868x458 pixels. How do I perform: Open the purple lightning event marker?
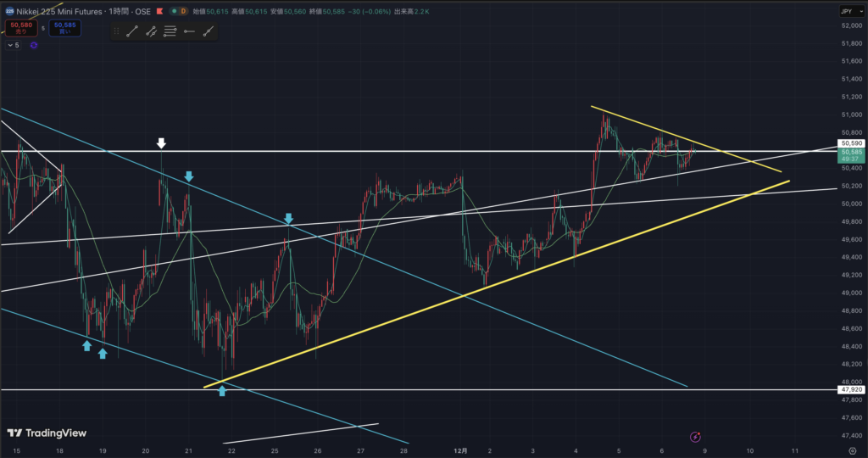pyautogui.click(x=695, y=436)
